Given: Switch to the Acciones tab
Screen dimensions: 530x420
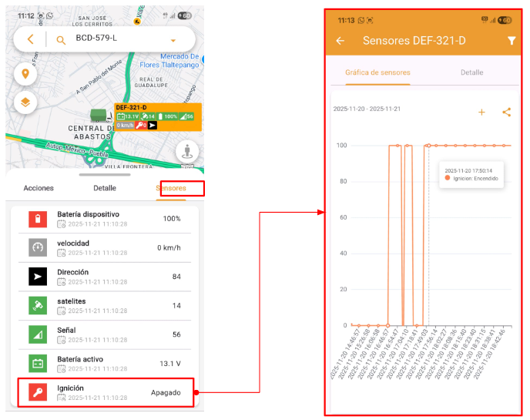Looking at the screenshot, I should (x=39, y=188).
